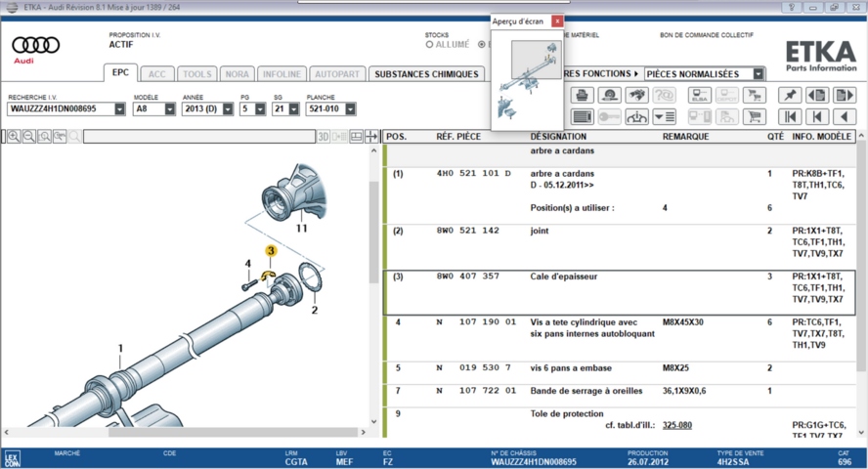Viewport: 868px width, 469px height.
Task: Open the 325-080 illustration table link
Action: 677,425
